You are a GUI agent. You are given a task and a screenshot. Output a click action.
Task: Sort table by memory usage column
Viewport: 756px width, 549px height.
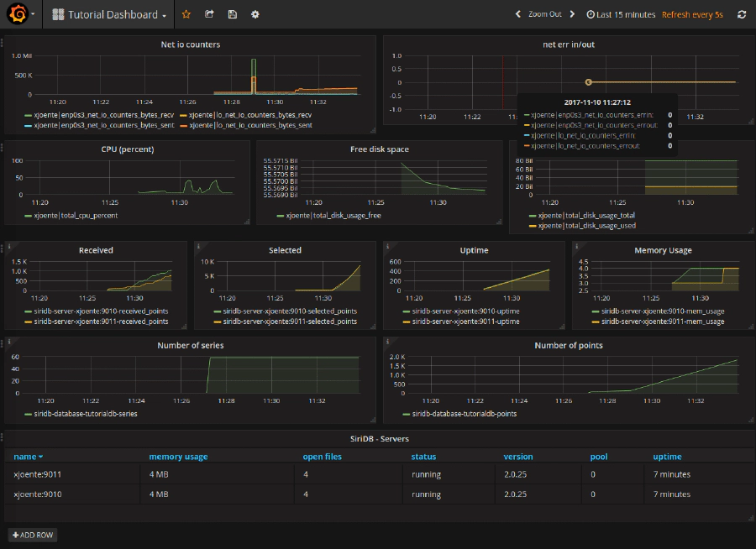coord(178,457)
